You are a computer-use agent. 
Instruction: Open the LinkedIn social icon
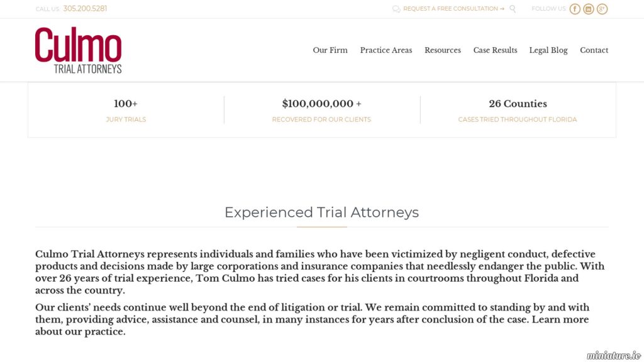click(x=588, y=9)
